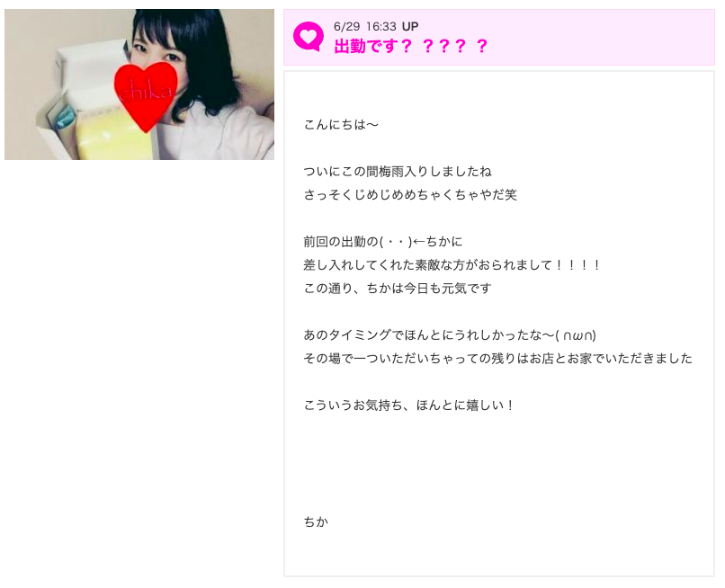Click the line about 梅雨入りしましたね
Image resolution: width=725 pixels, height=588 pixels.
click(x=398, y=172)
